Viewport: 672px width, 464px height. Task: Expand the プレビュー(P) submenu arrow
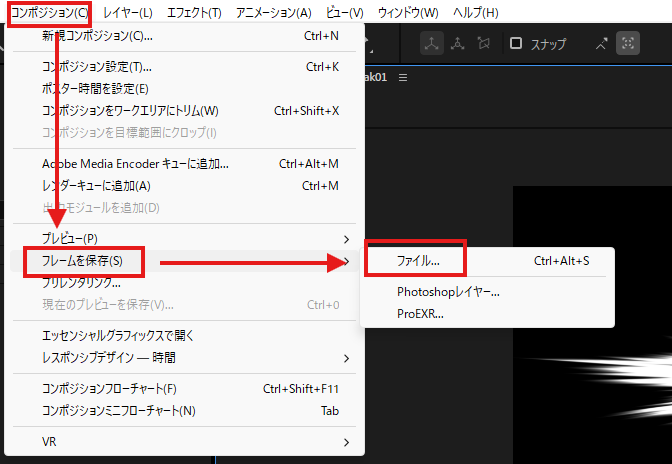(x=346, y=239)
